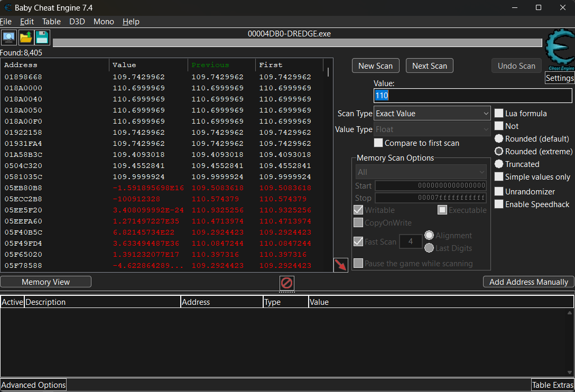Click the Cheat Engine logo

tap(560, 50)
